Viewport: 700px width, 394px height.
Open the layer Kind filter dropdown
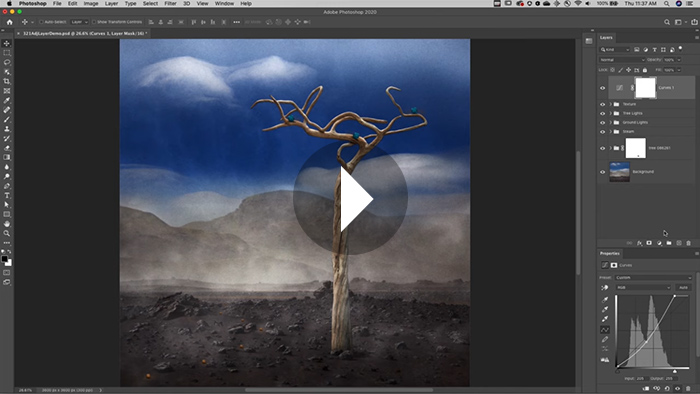(x=614, y=50)
